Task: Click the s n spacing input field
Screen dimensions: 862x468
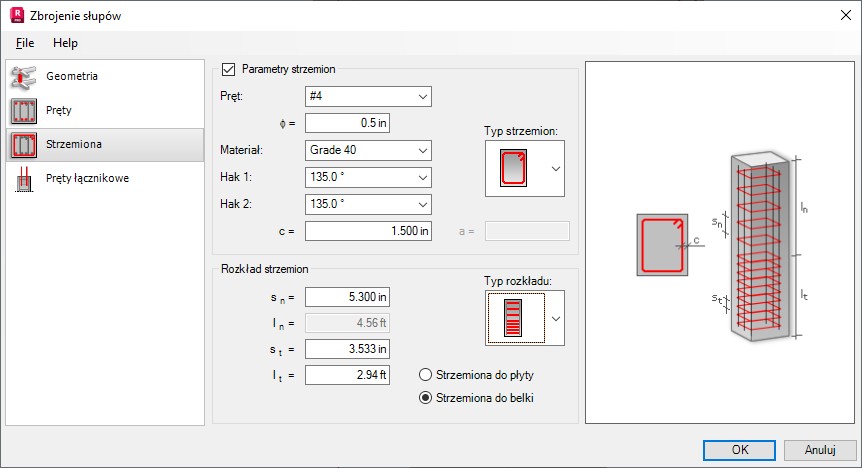Action: click(347, 297)
